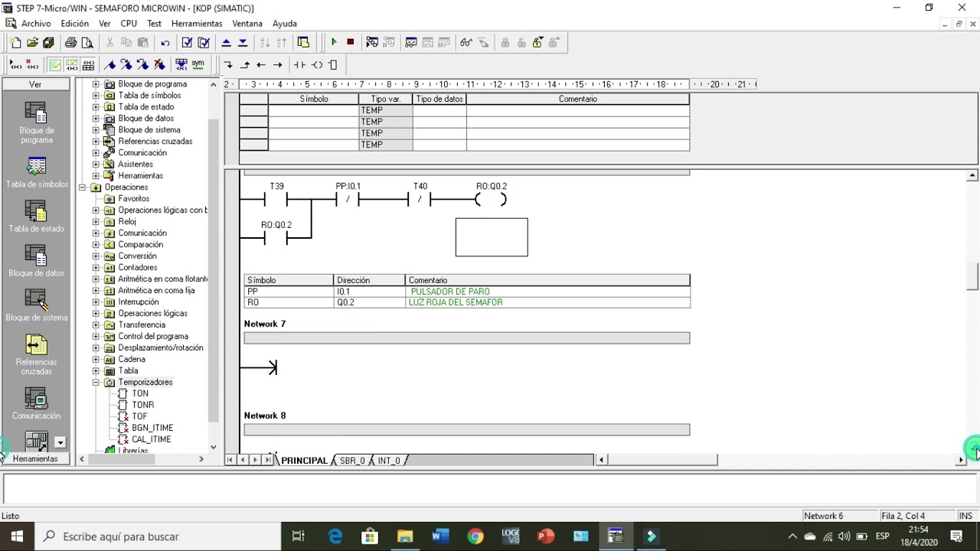980x551 pixels.
Task: Open the Windows Start menu
Action: 17,536
